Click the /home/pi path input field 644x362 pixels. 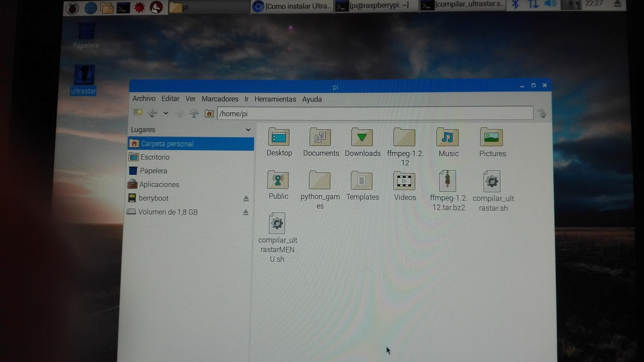click(375, 114)
